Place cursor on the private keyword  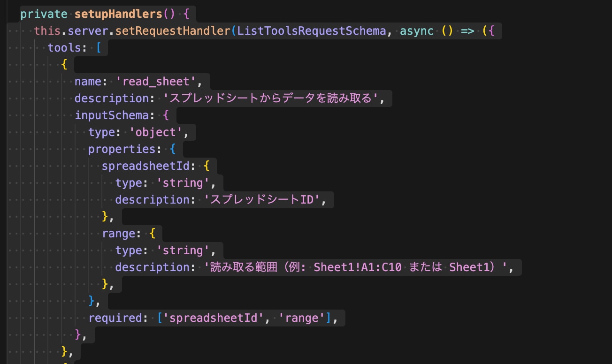[x=44, y=14]
